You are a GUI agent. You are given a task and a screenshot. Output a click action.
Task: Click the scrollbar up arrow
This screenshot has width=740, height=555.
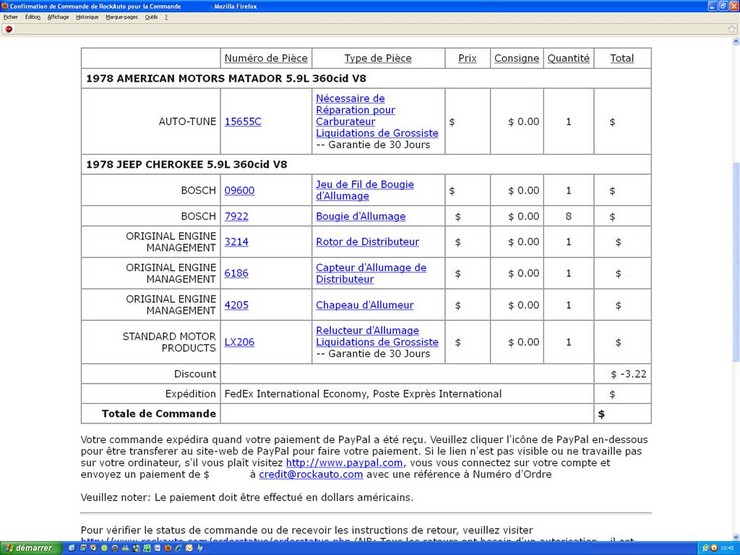(736, 42)
